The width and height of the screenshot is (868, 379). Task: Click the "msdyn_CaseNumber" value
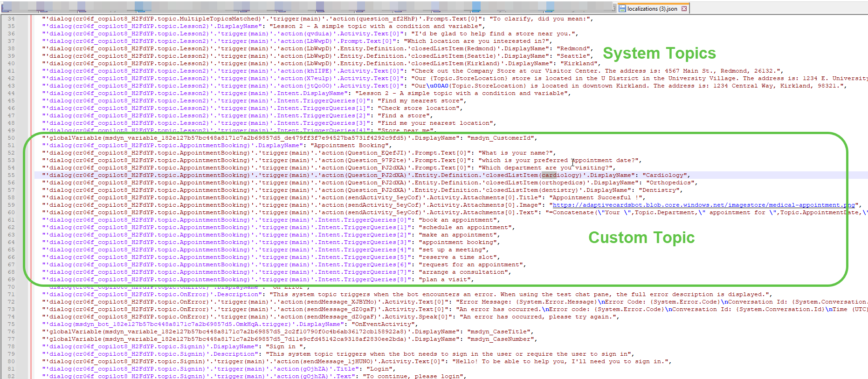coord(501,339)
